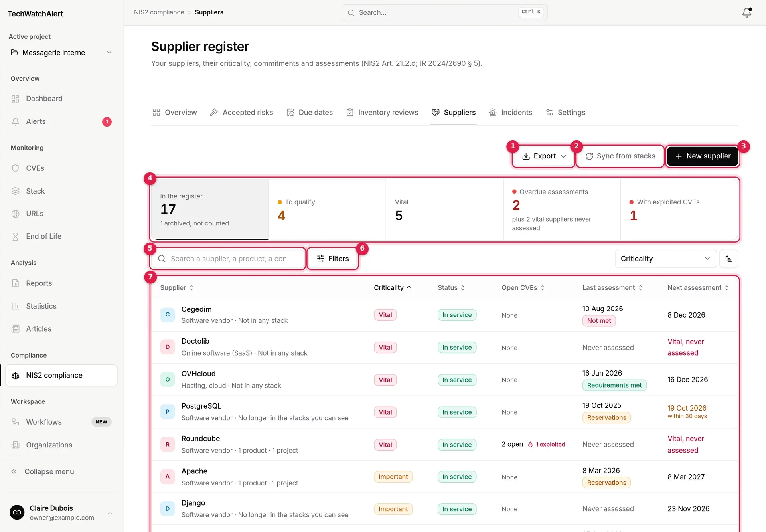Viewport: 766px width, 532px height.
Task: Sort table by Supplier column
Action: (177, 288)
